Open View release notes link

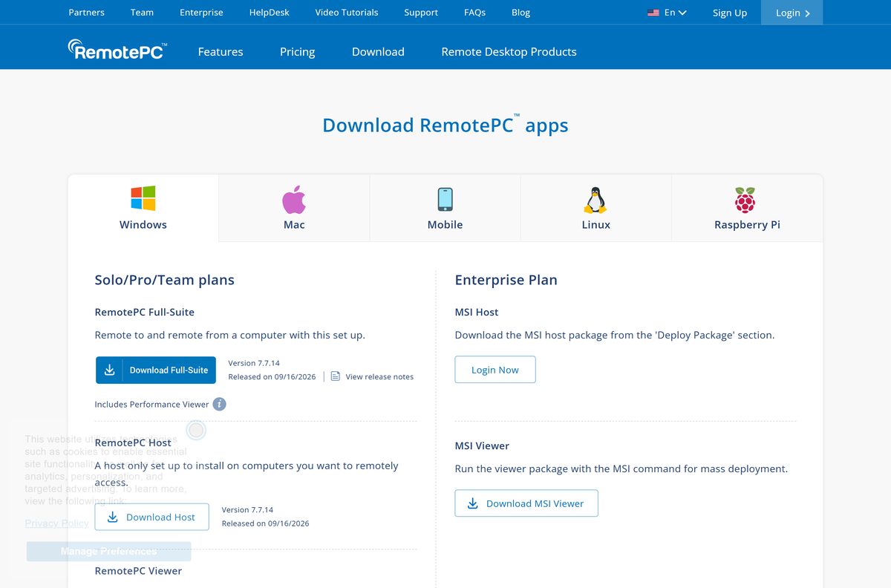379,376
